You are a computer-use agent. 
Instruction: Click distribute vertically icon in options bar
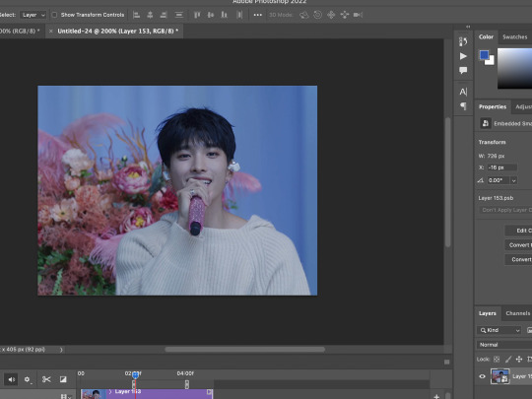[178, 15]
